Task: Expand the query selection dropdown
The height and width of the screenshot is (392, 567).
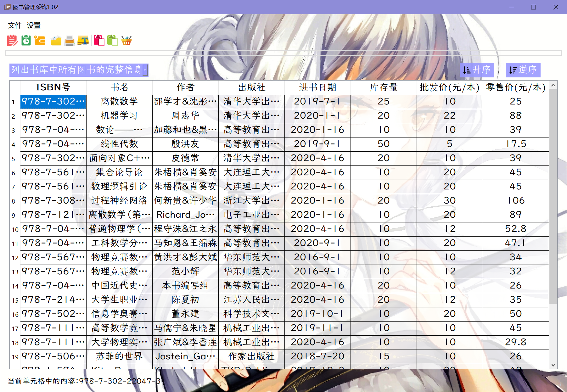Action: [x=144, y=70]
